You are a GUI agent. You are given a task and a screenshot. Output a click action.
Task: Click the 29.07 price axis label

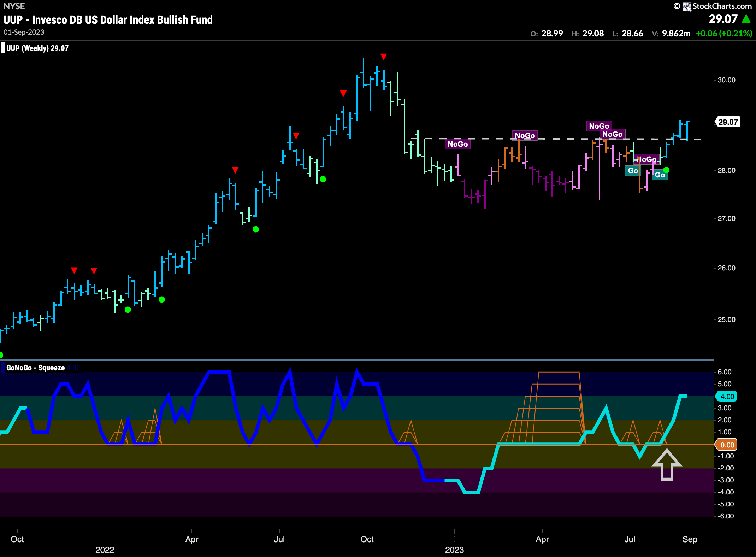coord(728,122)
